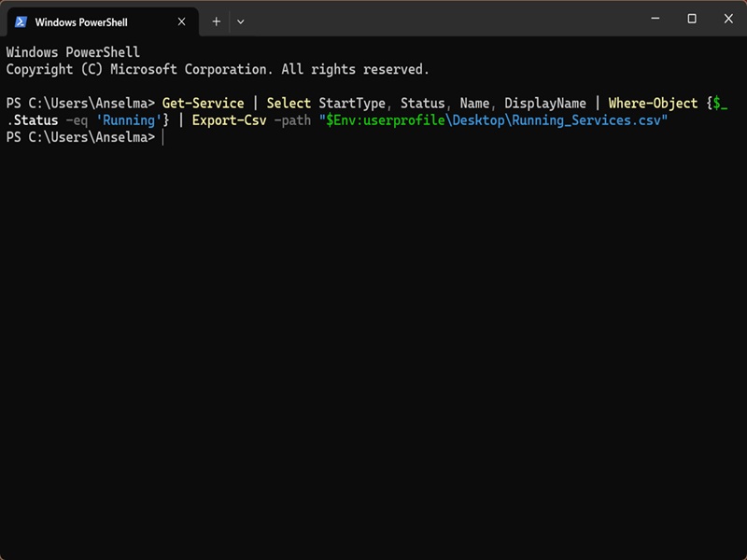Close the terminal window
Image resolution: width=747 pixels, height=560 pixels.
[728, 19]
